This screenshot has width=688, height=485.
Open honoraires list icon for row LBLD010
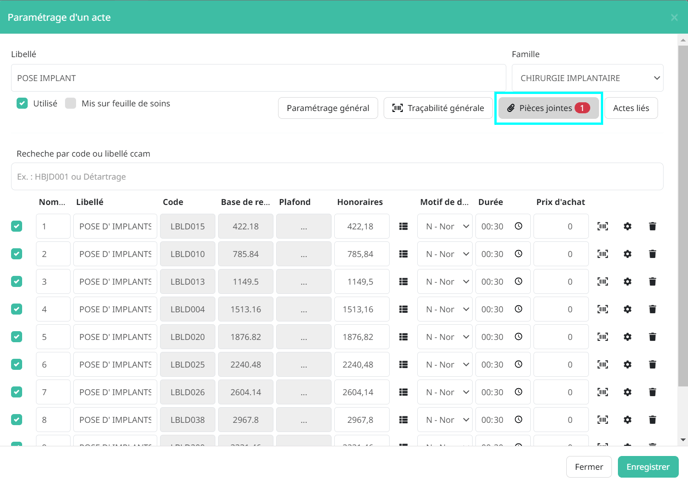pos(404,254)
